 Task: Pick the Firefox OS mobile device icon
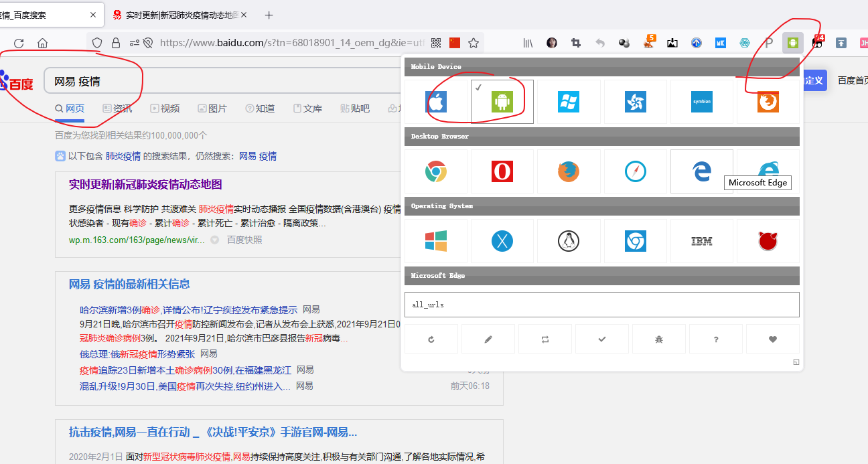tap(768, 102)
